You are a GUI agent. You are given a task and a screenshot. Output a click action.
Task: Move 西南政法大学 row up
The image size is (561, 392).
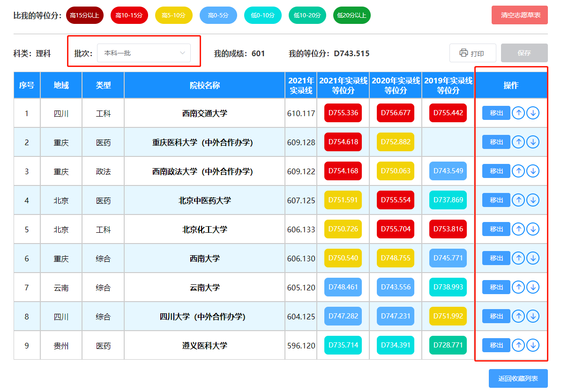[x=518, y=171]
